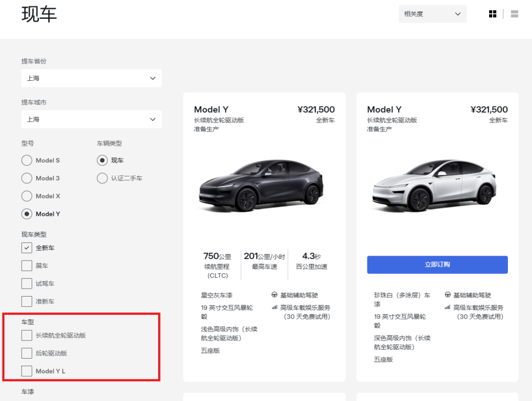Switch to list view layout icon

(514, 14)
